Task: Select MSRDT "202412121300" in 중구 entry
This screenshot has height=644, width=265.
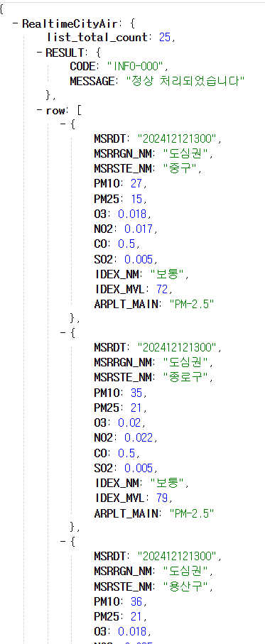Action: pyautogui.click(x=177, y=139)
